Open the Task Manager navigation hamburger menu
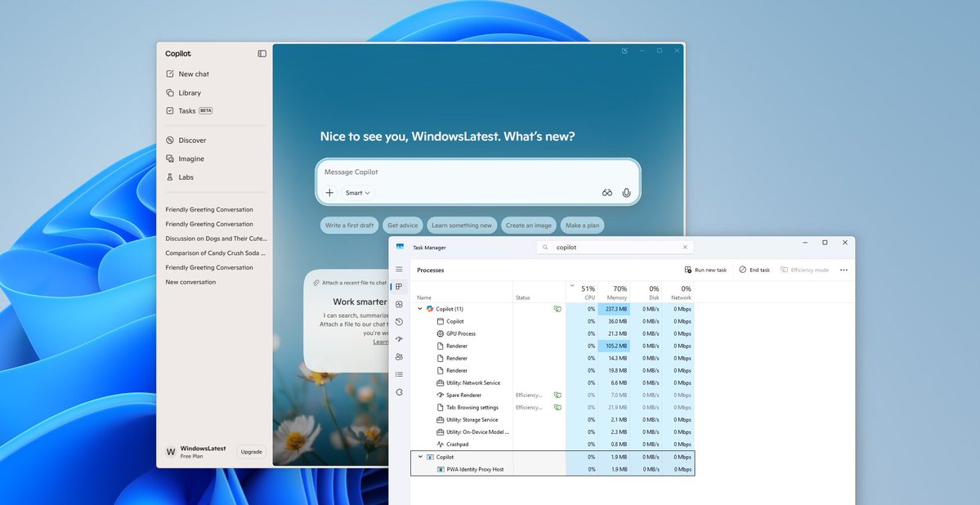Screen dimensions: 980x505 (x=399, y=269)
